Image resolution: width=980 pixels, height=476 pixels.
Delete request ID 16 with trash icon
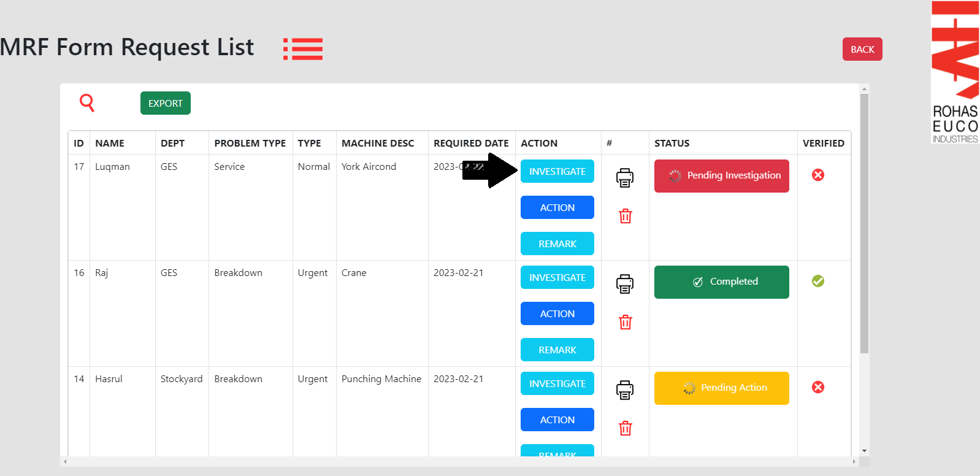pyautogui.click(x=625, y=322)
